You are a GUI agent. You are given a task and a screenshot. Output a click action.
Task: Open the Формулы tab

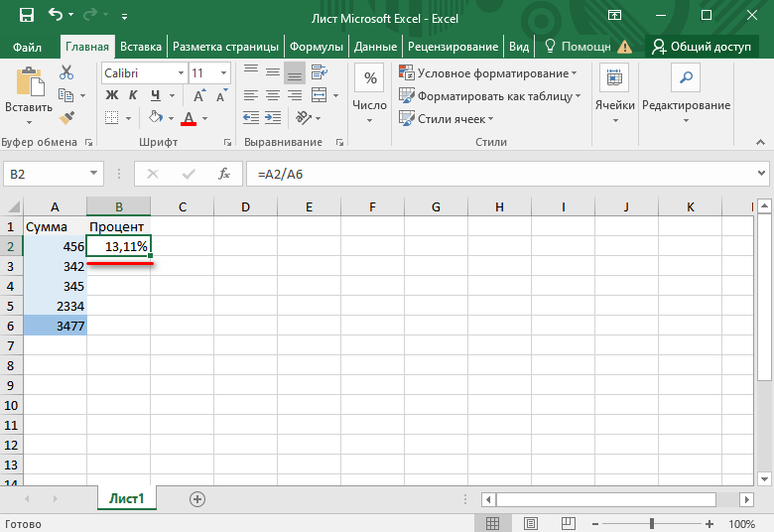tap(316, 47)
